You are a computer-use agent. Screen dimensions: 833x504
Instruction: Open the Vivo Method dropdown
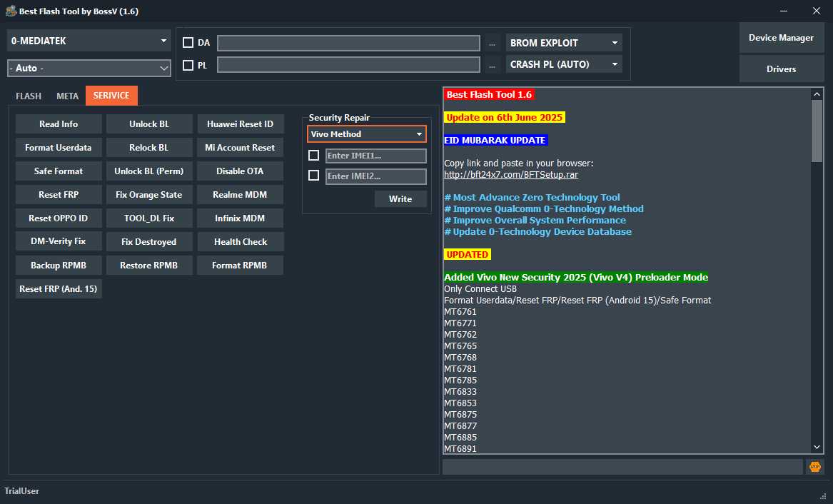[366, 133]
